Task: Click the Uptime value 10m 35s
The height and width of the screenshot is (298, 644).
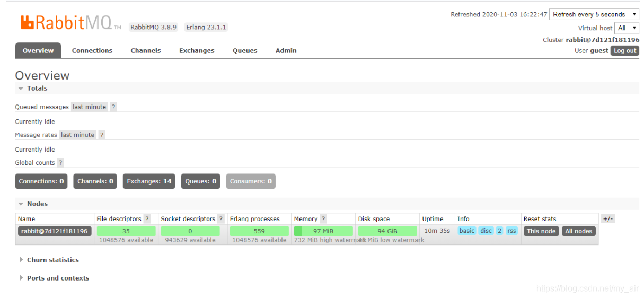Action: [x=437, y=231]
